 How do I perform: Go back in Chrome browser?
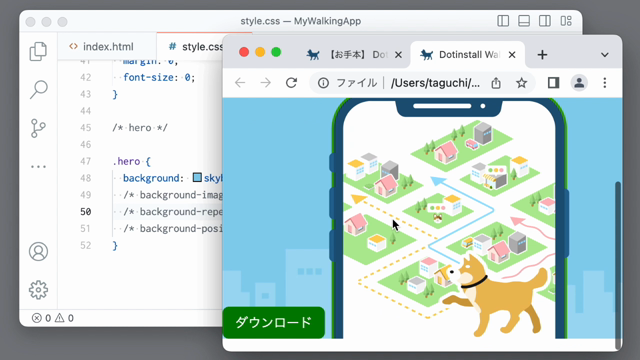240,83
